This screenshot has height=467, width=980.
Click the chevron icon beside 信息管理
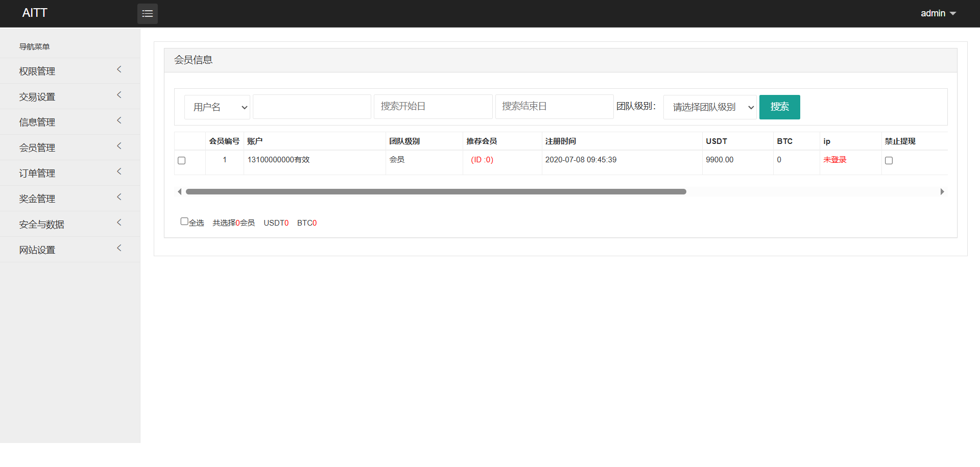coord(119,120)
